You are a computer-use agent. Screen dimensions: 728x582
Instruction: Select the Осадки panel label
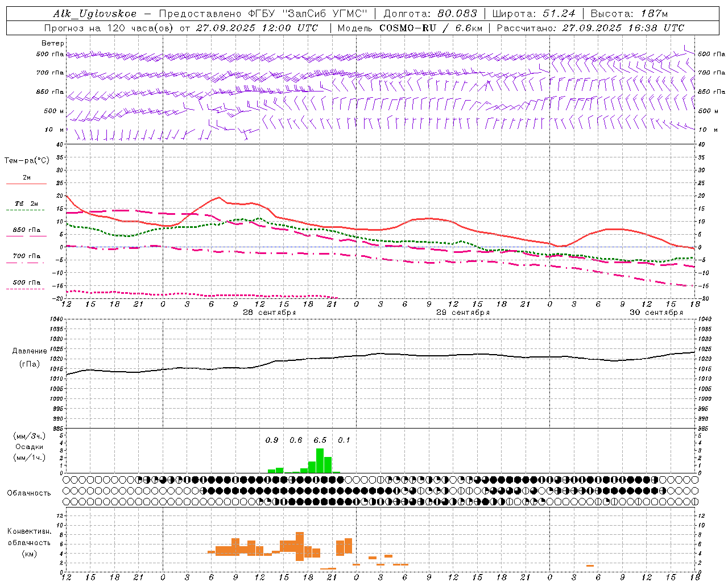click(x=29, y=447)
